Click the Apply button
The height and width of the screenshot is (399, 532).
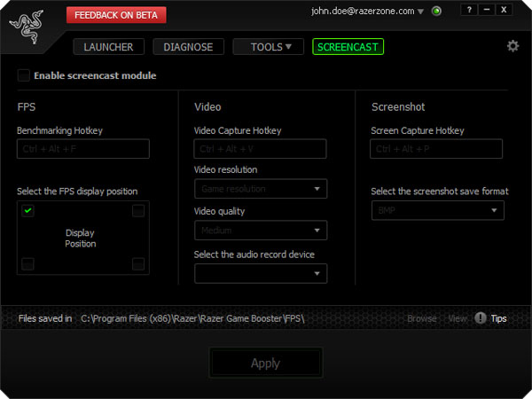point(266,363)
